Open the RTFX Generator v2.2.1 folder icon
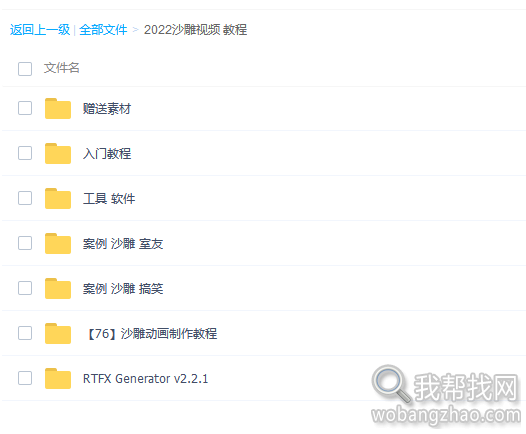 tap(58, 378)
